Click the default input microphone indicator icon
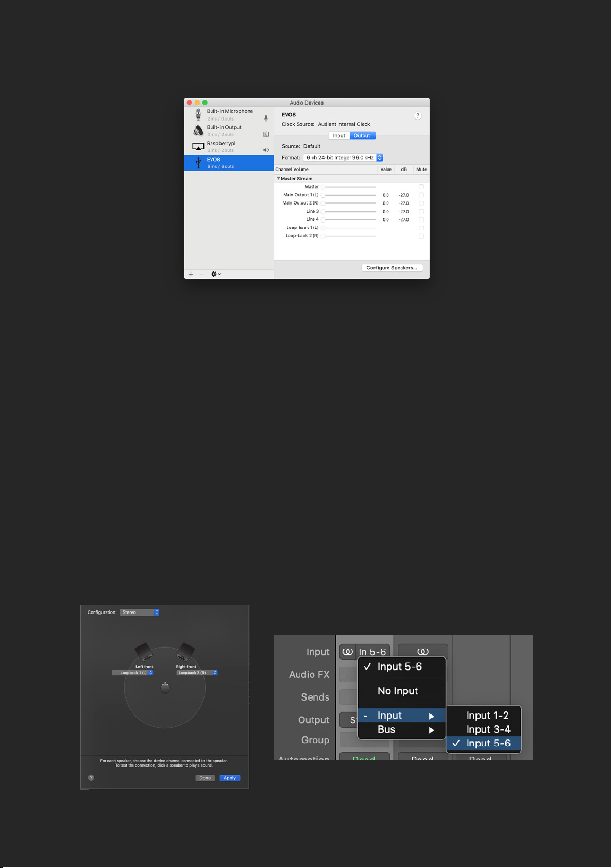The image size is (612, 868). [266, 118]
